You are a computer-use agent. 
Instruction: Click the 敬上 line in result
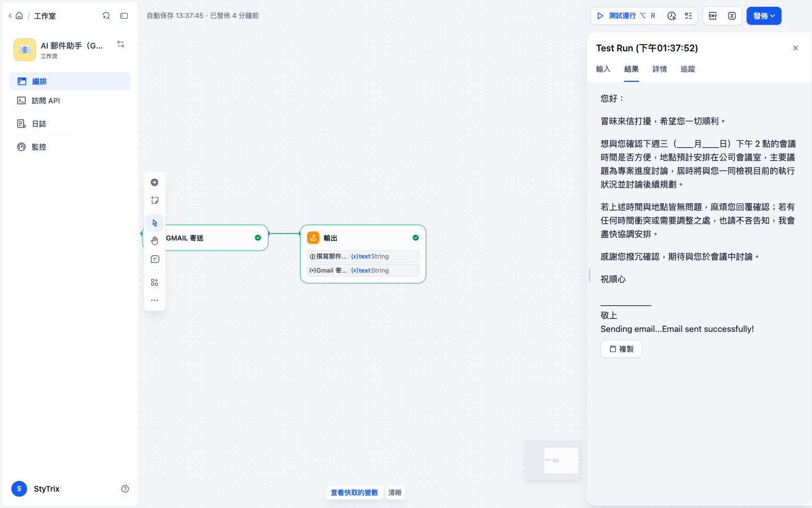pos(609,316)
